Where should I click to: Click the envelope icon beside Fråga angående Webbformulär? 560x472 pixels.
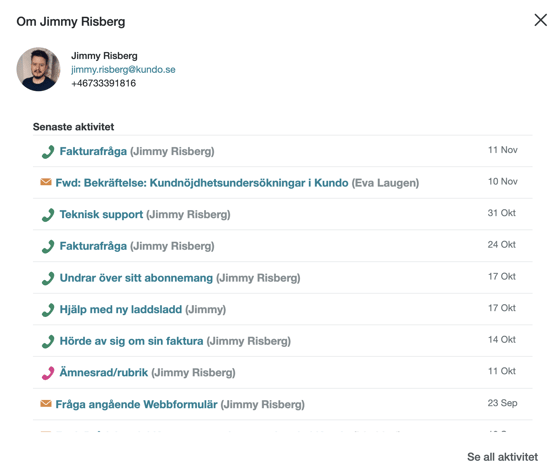click(46, 404)
